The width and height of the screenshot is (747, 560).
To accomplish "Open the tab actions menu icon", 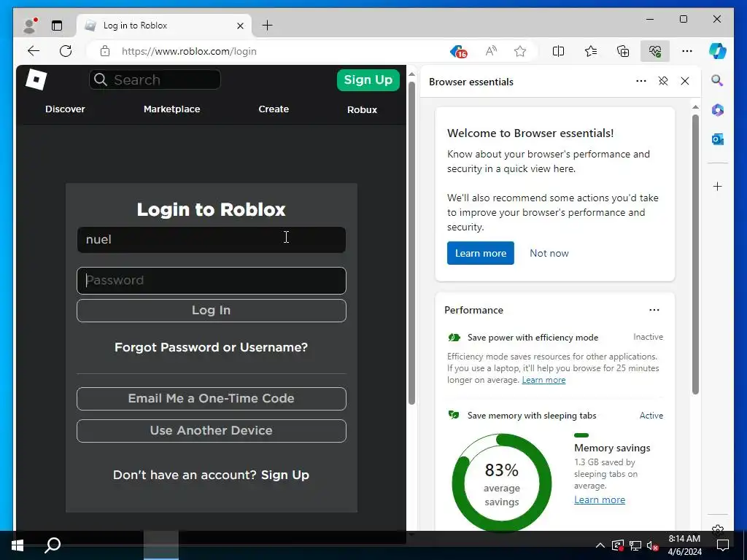I will click(57, 26).
